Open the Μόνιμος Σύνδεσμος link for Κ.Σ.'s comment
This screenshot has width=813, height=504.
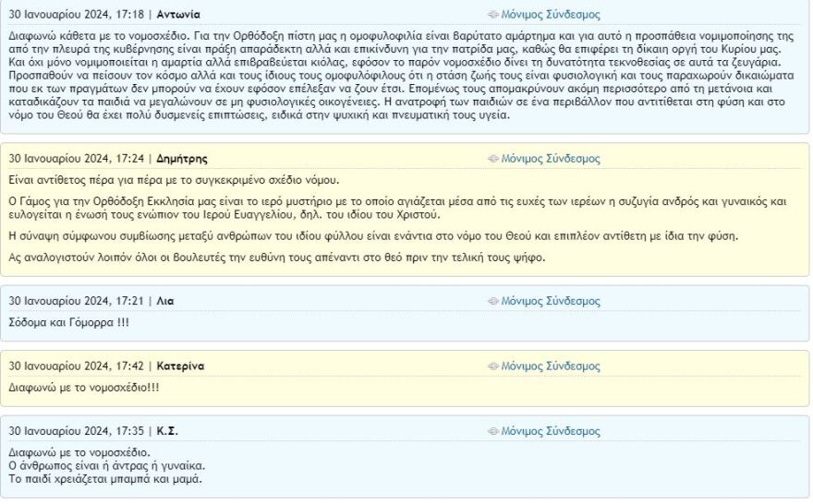pyautogui.click(x=550, y=431)
